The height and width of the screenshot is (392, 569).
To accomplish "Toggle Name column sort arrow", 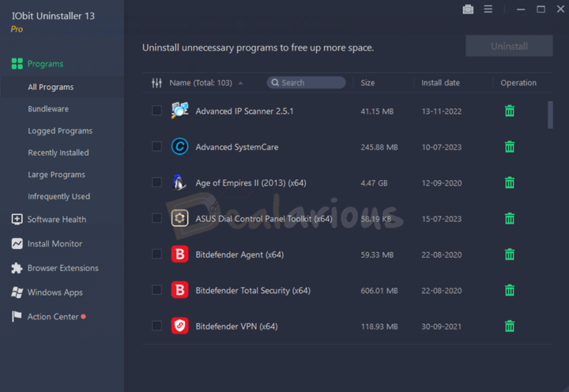I will [x=240, y=83].
